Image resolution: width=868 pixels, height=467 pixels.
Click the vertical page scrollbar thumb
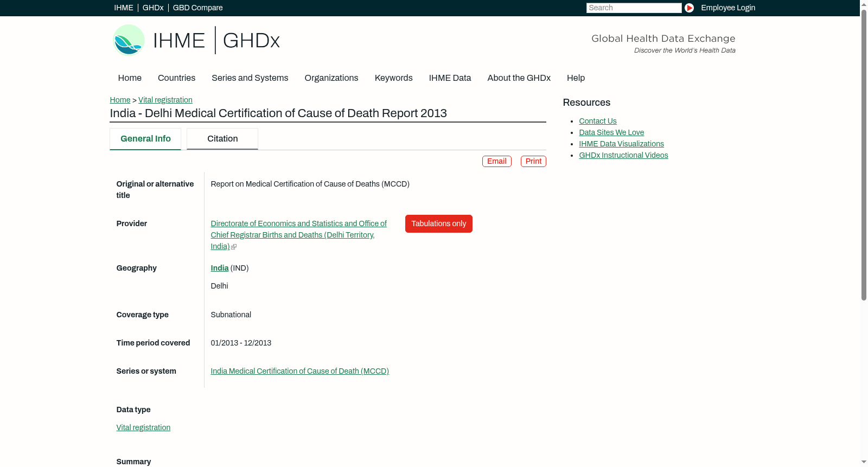coord(864,154)
